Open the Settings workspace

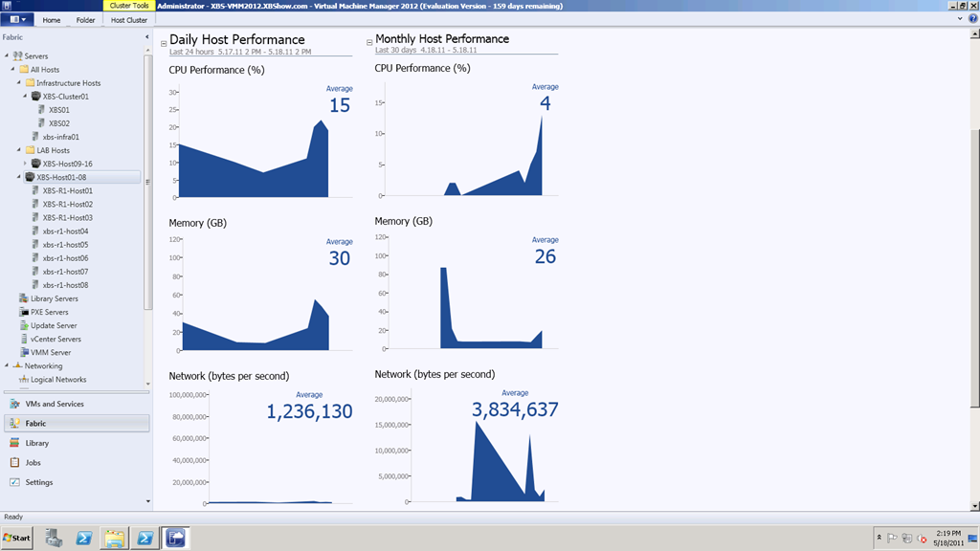coord(38,482)
